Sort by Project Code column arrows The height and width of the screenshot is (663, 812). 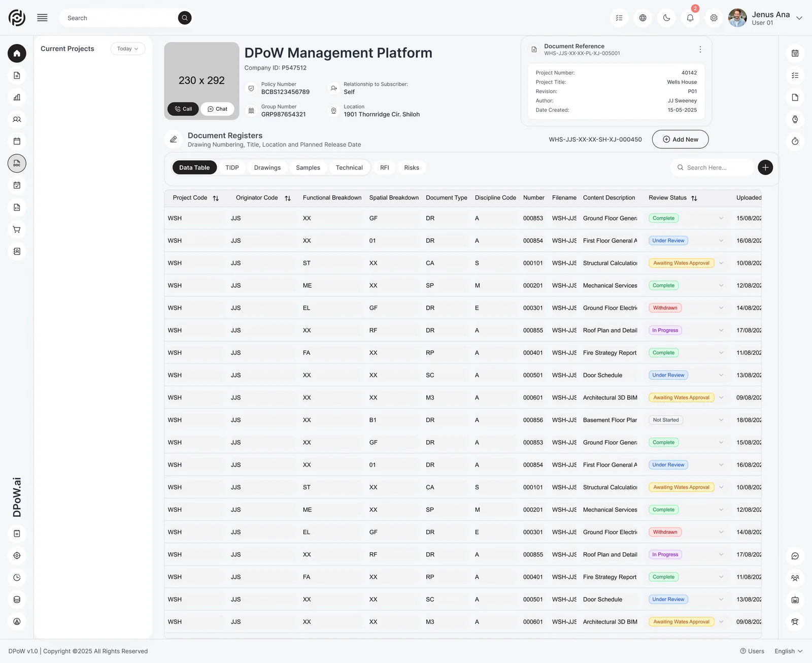pos(216,198)
